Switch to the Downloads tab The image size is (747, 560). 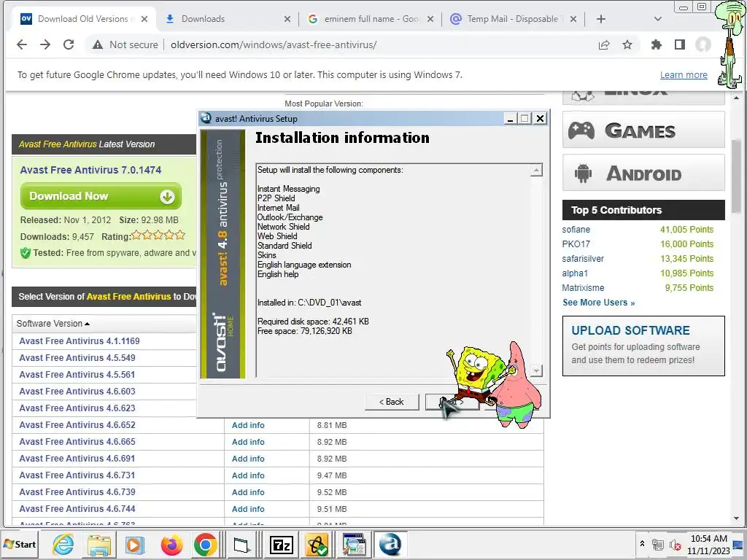pyautogui.click(x=228, y=19)
